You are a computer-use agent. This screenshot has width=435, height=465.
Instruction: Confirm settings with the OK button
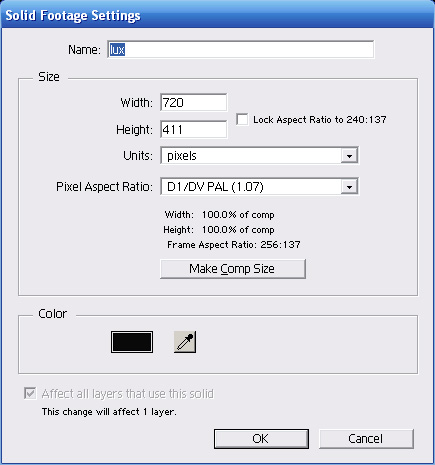[x=261, y=439]
